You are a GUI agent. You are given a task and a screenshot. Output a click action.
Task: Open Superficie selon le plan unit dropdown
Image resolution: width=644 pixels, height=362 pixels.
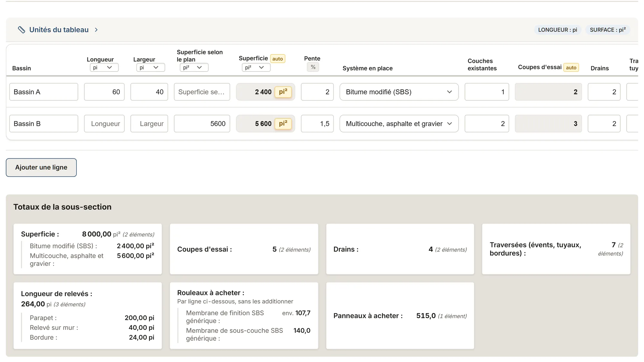pos(194,67)
